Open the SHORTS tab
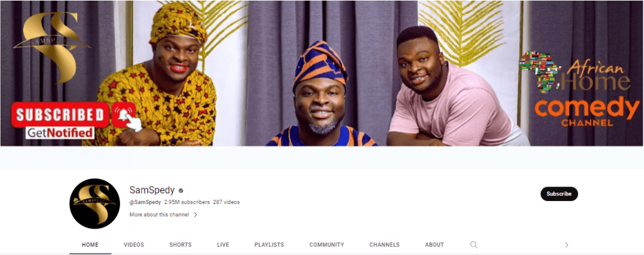This screenshot has width=644, height=255. pos(180,245)
